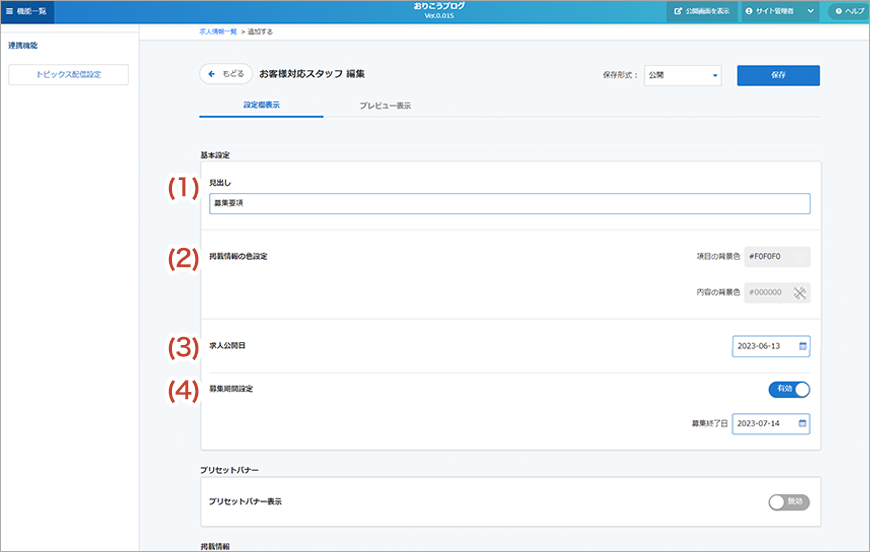Screen dimensions: 870x552
Task: Click the 公開画面を表示 external-link icon
Action: (677, 11)
